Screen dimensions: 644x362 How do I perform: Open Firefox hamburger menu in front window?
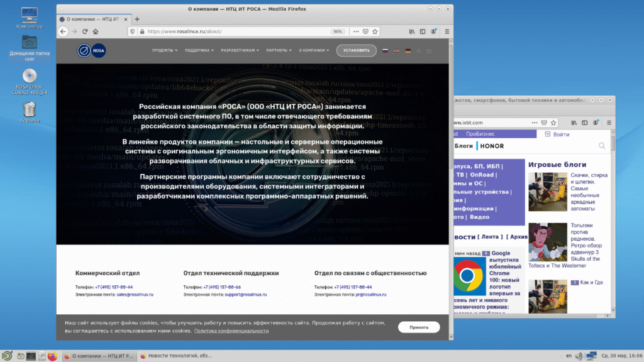[x=444, y=31]
